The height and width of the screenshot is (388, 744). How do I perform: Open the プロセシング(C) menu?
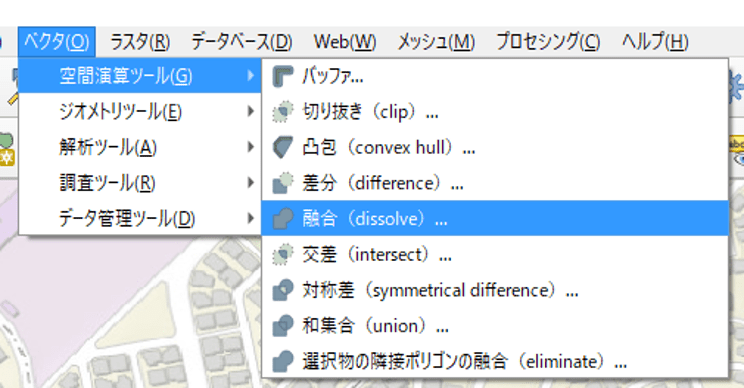548,42
